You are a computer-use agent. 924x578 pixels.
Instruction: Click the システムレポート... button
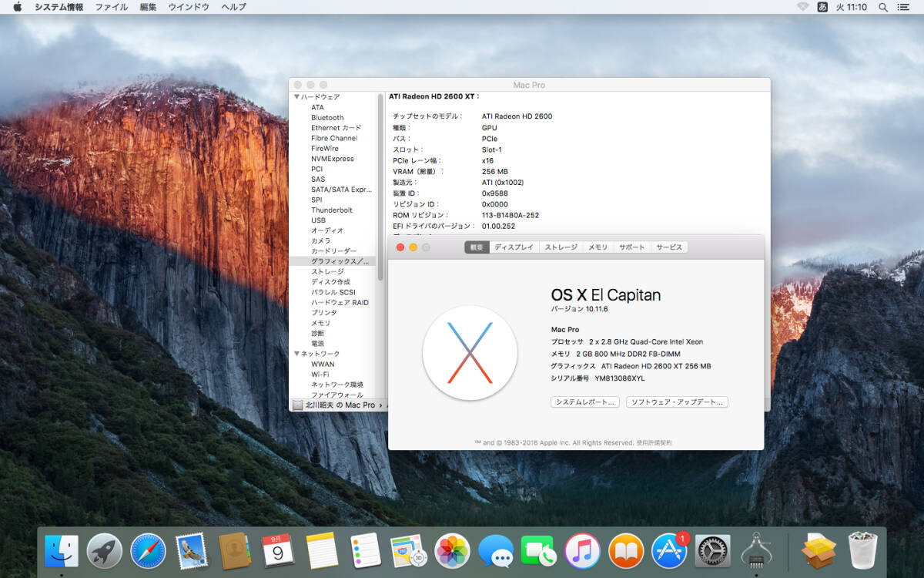(x=585, y=402)
